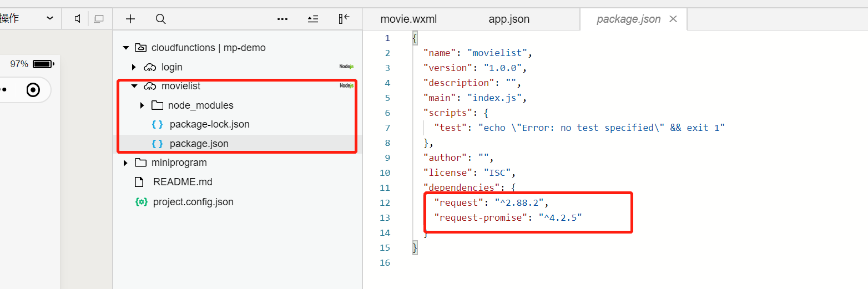The width and height of the screenshot is (868, 289).
Task: Click the simulator detach window icon
Action: point(99,19)
